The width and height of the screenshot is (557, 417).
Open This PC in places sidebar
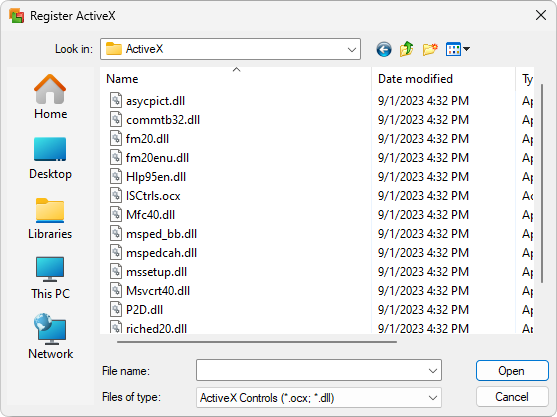click(50, 278)
